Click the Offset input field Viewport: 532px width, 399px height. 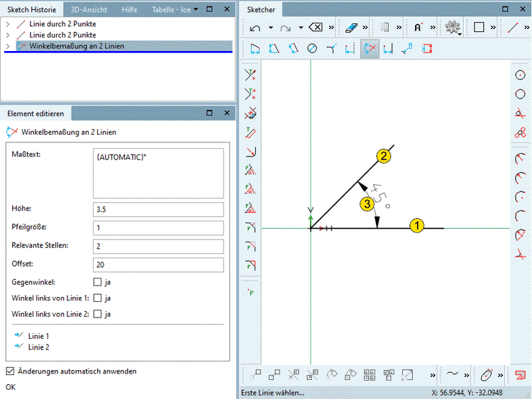point(158,264)
